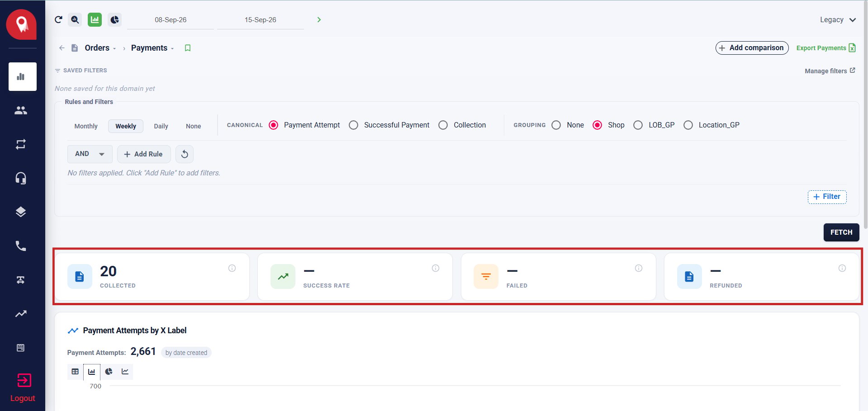
Task: Click the FETCH button
Action: pos(841,232)
